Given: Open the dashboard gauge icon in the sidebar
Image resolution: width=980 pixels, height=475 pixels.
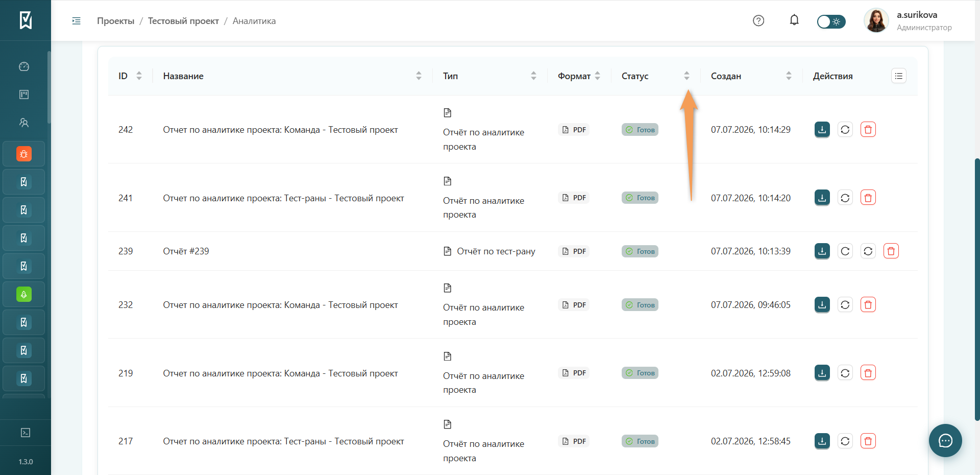Looking at the screenshot, I should 24,66.
